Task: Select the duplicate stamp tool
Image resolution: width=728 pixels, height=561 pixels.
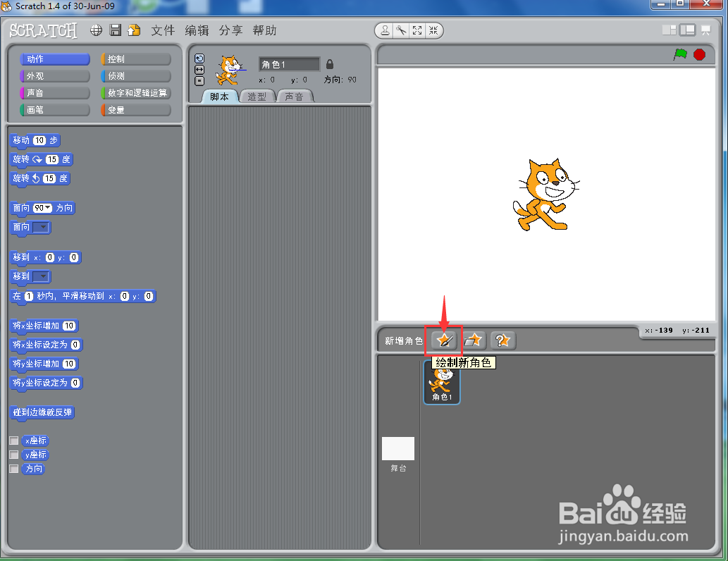Action: (385, 30)
